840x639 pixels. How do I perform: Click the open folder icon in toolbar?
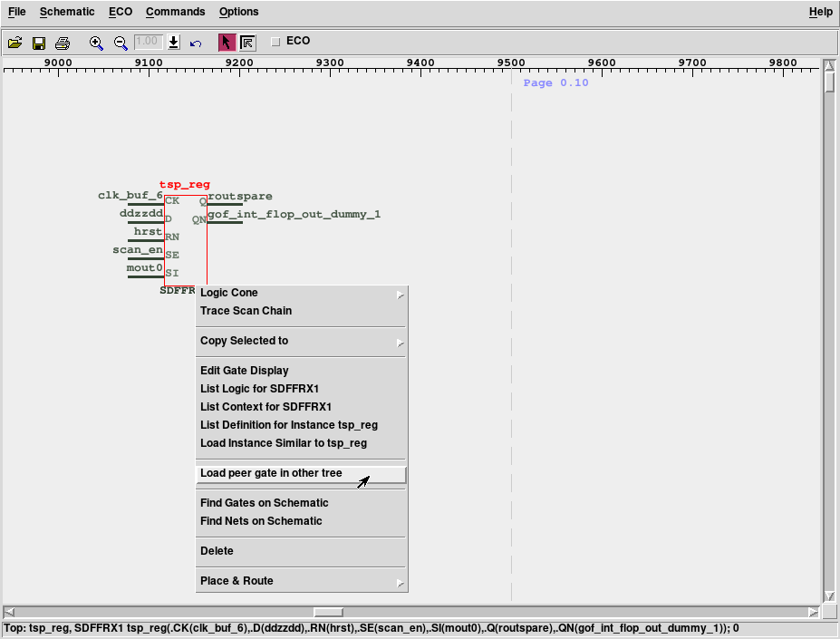[x=15, y=43]
